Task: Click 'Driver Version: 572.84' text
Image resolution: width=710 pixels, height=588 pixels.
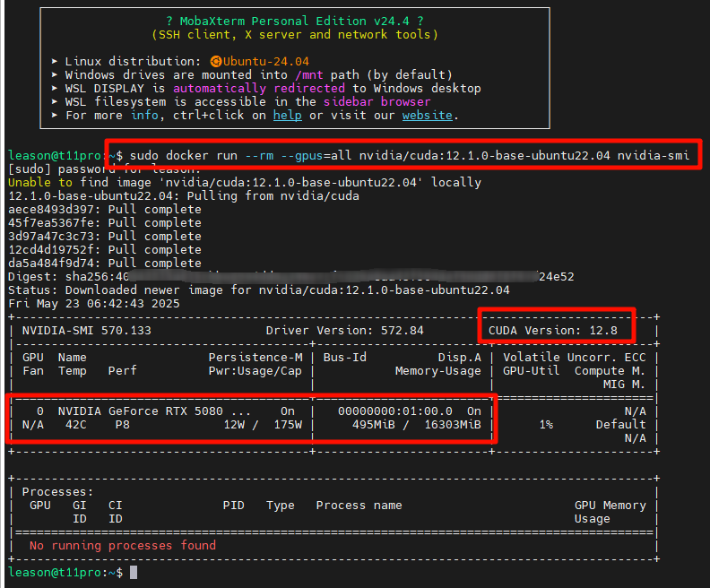Action: point(344,331)
